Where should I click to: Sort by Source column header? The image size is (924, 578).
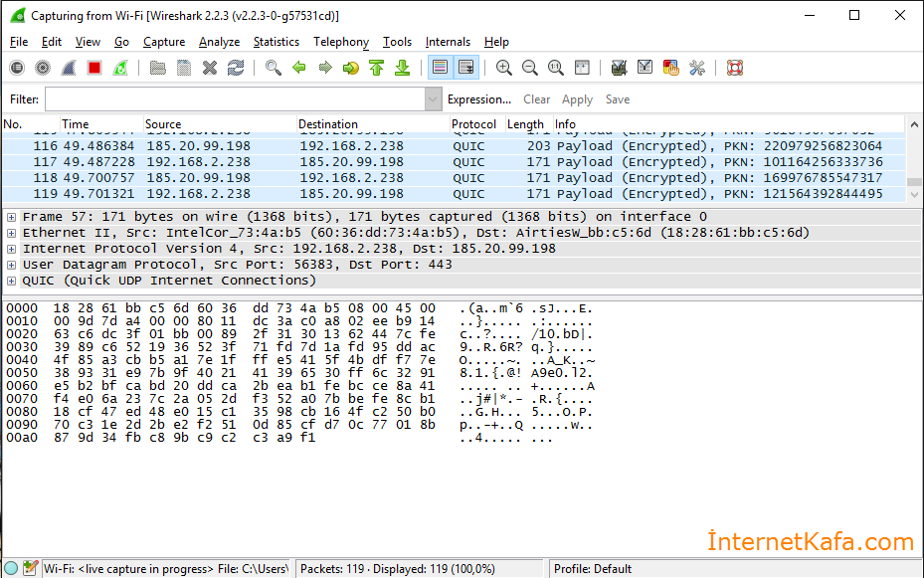coord(220,124)
